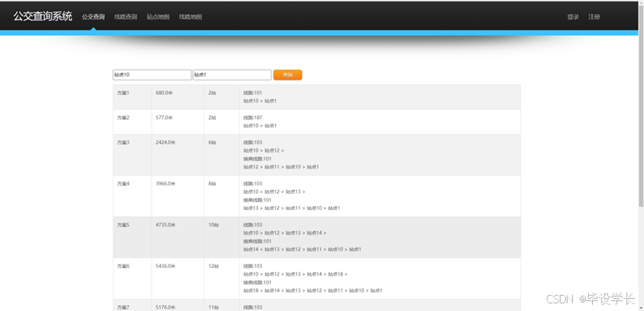644x311 pixels.
Task: Click the 3966.0米 distance value
Action: coord(165,184)
